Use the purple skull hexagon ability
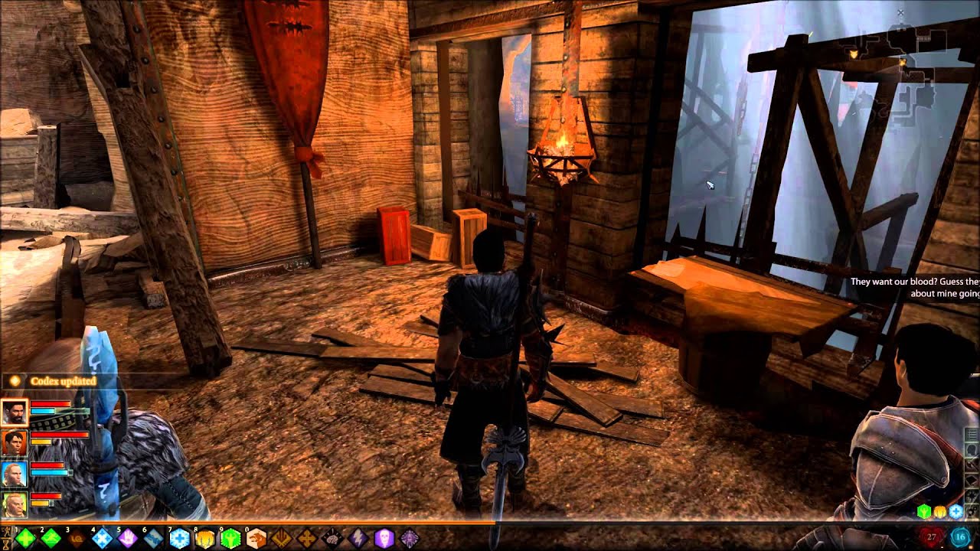The image size is (980, 551). pos(384,539)
